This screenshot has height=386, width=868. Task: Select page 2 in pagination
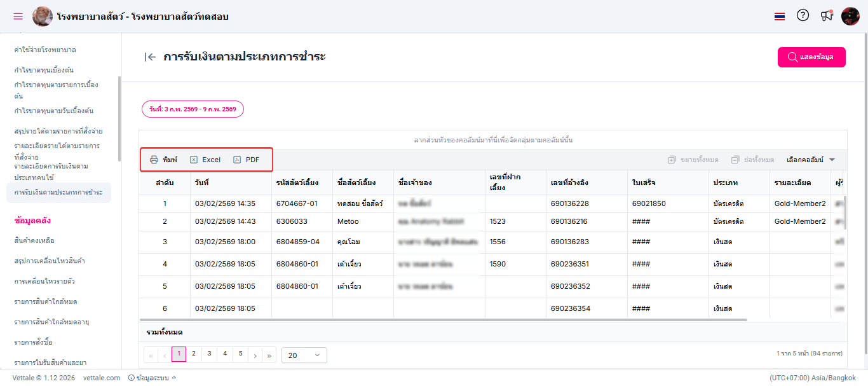click(194, 354)
